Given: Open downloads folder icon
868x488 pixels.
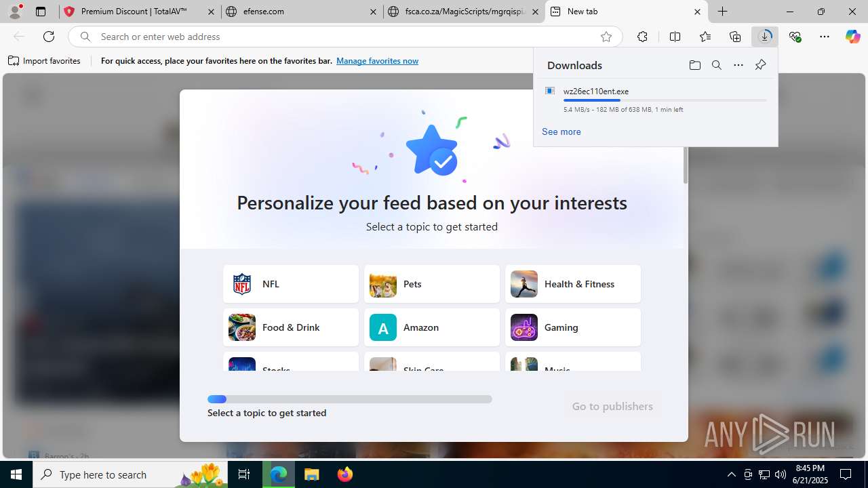Looking at the screenshot, I should [x=694, y=65].
